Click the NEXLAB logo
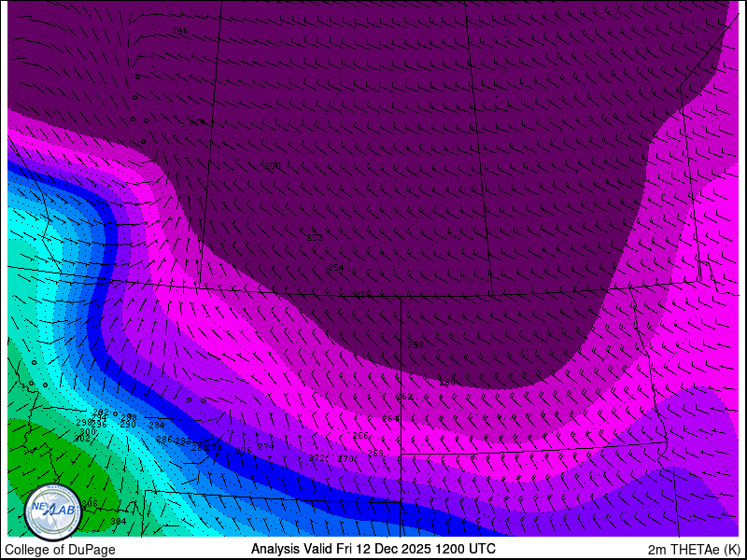 pos(53,512)
